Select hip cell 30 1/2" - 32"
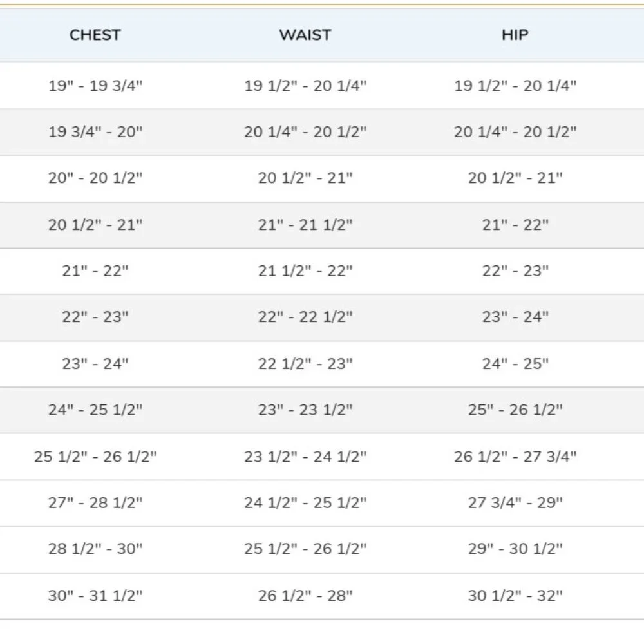Viewport: 644px width, 644px height. tap(515, 595)
